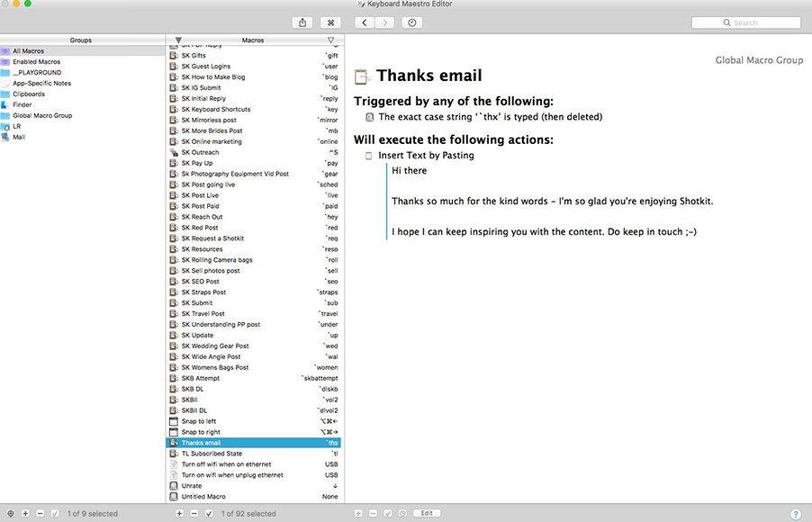Viewport: 812px width, 522px height.
Task: Select the SK IG Submit macro
Action: pos(254,87)
